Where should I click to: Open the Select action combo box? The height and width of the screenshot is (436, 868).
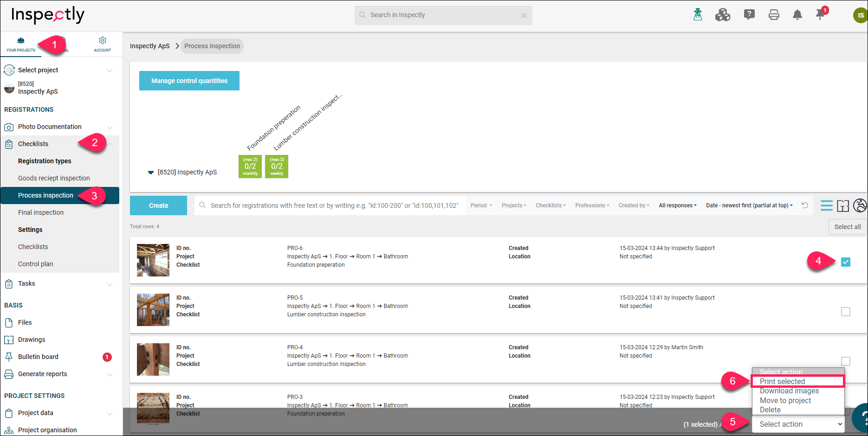pyautogui.click(x=798, y=424)
